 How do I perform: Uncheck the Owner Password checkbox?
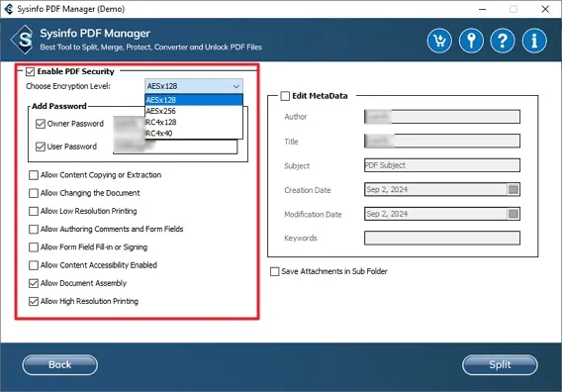pos(41,124)
